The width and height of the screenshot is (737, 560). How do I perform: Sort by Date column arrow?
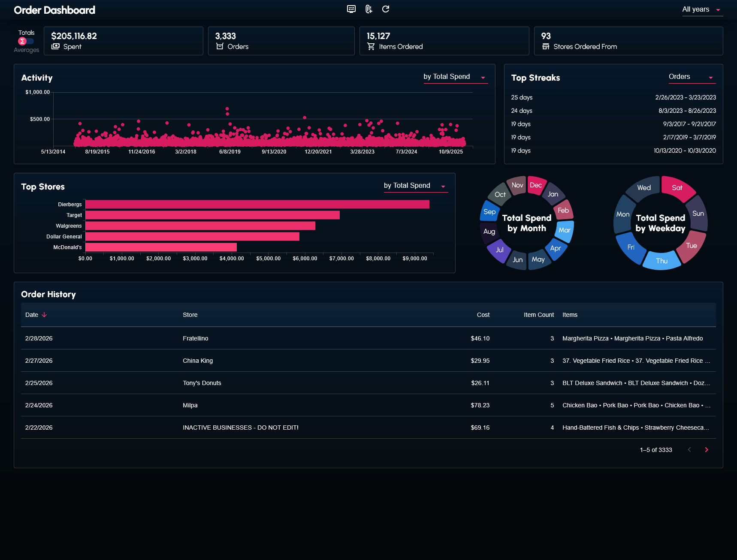pyautogui.click(x=44, y=315)
